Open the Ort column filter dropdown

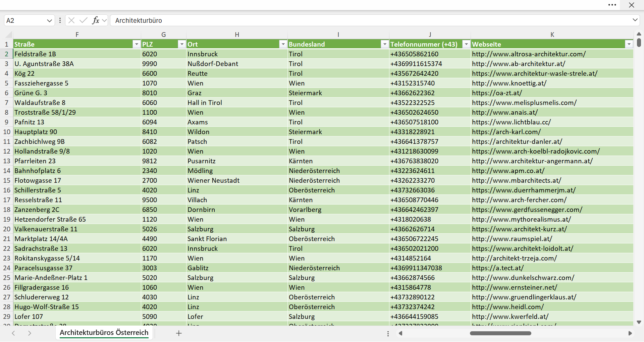[x=283, y=44]
